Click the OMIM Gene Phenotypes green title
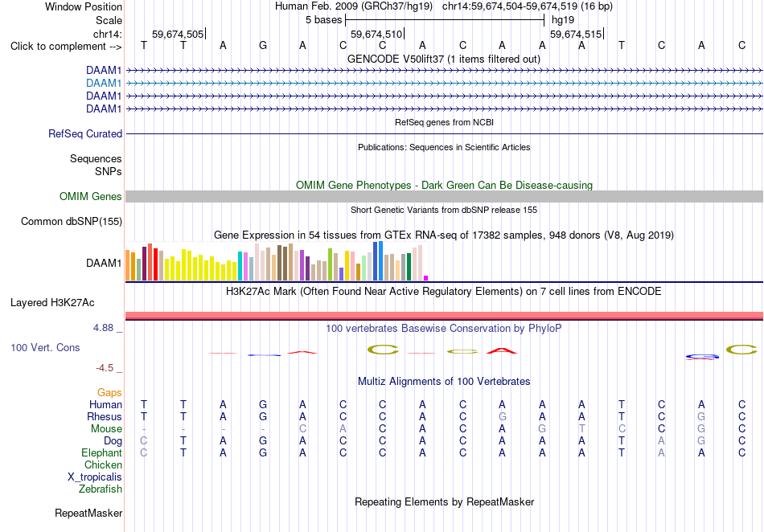 (445, 186)
